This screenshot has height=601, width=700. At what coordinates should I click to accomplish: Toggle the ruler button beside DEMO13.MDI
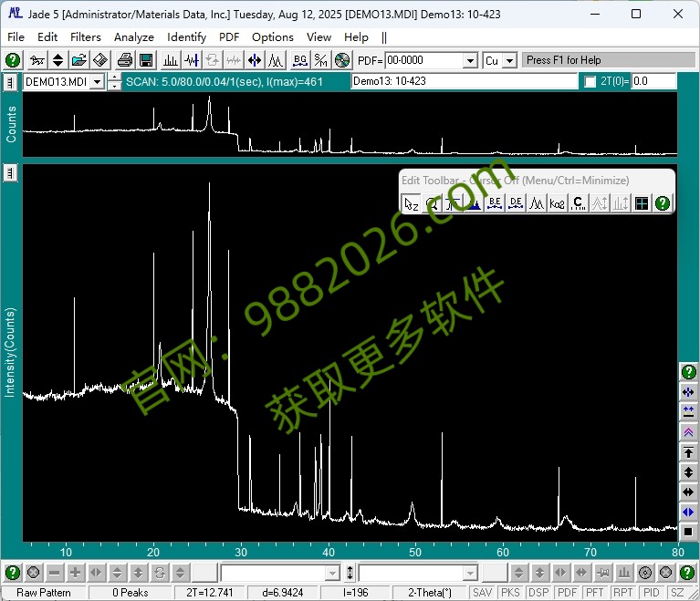tap(10, 82)
